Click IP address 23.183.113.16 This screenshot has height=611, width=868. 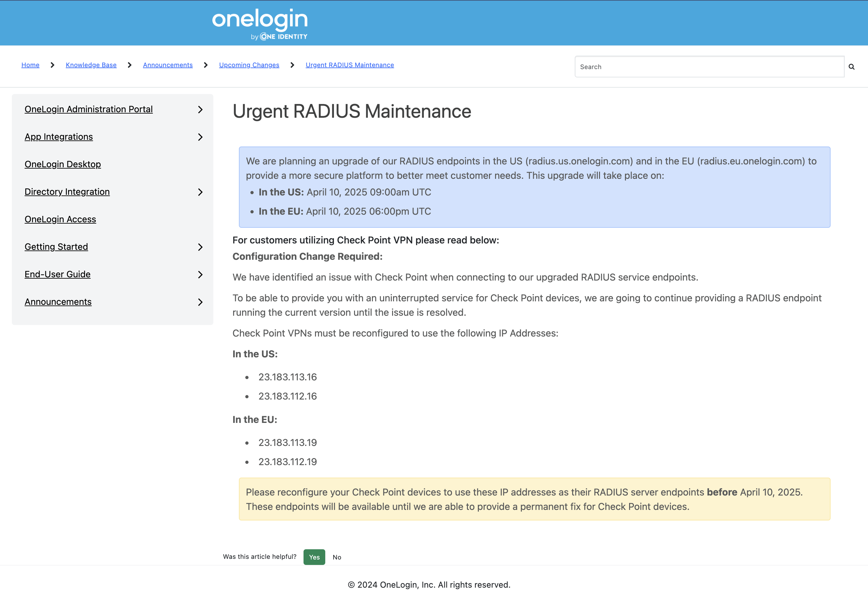[x=288, y=377]
